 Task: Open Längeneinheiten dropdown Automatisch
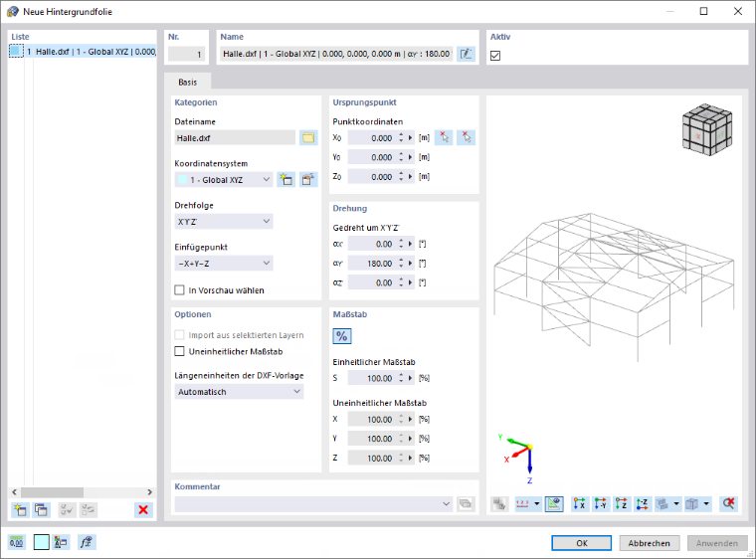tap(239, 392)
